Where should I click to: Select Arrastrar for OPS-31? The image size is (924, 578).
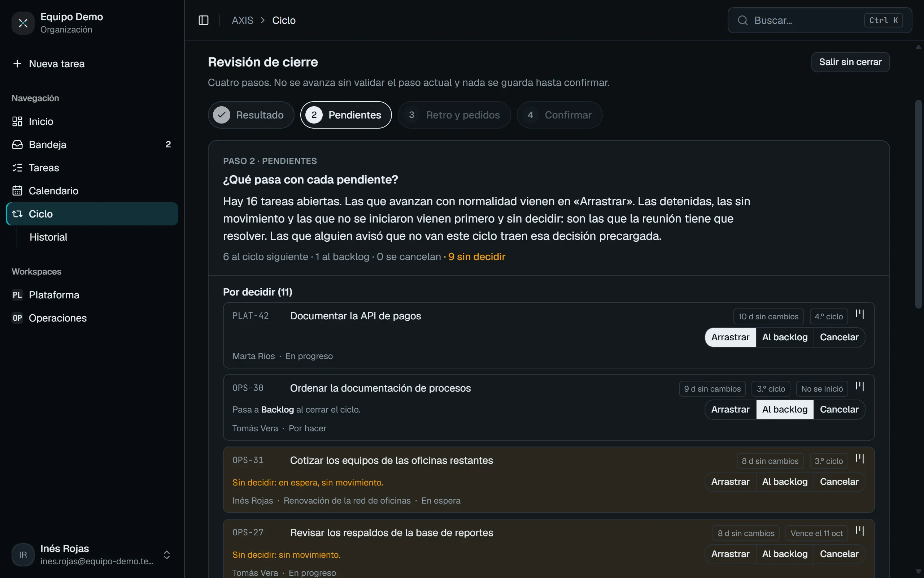click(730, 482)
